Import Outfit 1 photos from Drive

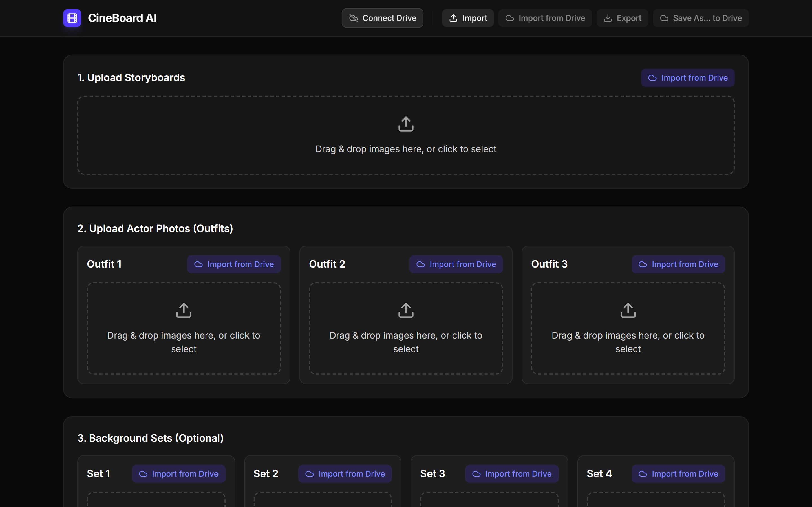click(x=234, y=264)
